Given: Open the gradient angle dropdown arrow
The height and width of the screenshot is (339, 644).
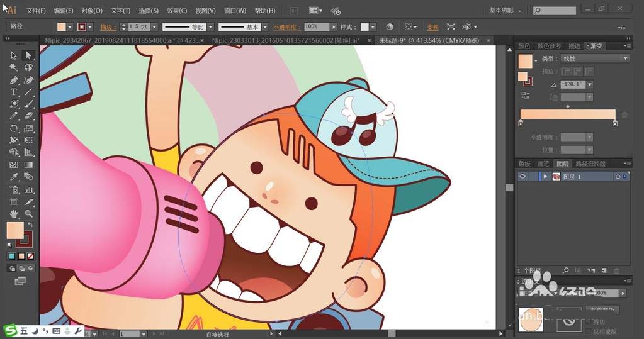Looking at the screenshot, I should click(590, 84).
